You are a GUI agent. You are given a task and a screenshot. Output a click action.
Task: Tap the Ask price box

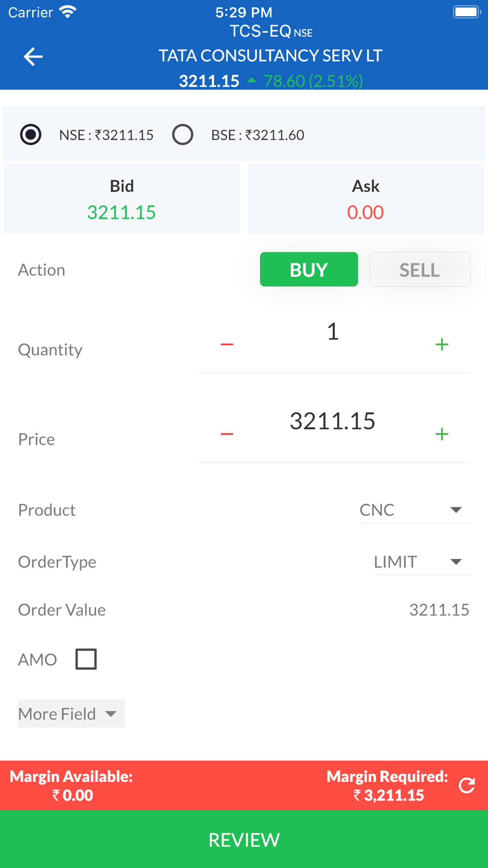(366, 199)
